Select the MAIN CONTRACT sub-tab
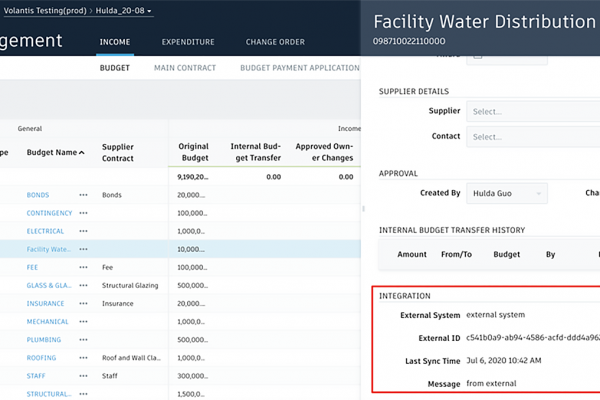Screen dimensions: 600x400 (x=184, y=68)
